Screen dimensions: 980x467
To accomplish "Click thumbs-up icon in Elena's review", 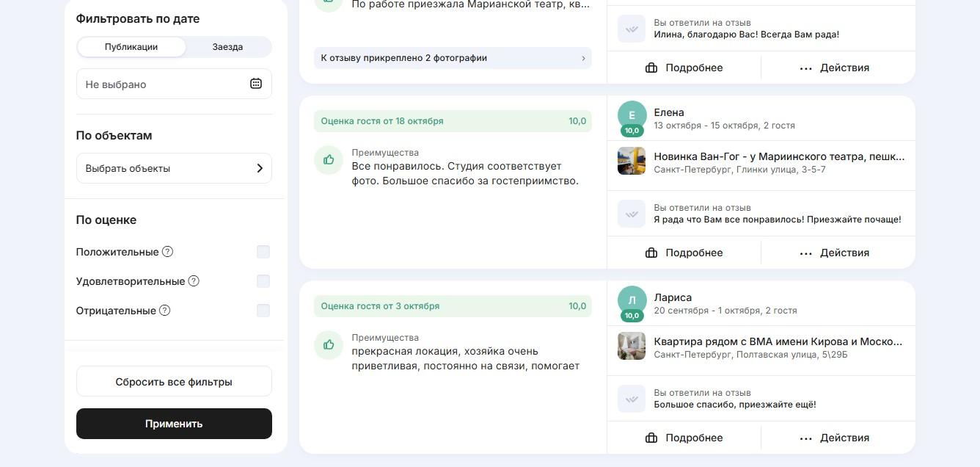I will [x=329, y=160].
